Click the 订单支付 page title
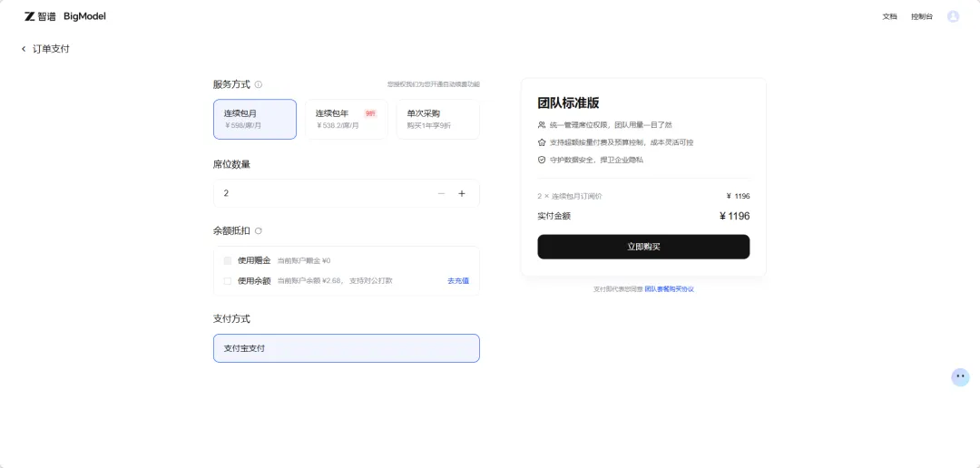 (51, 49)
